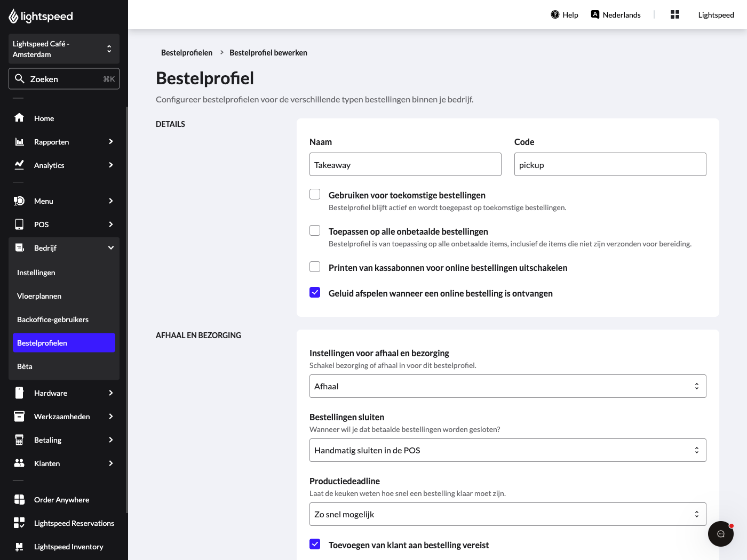Image resolution: width=747 pixels, height=560 pixels.
Task: Tick Printen van kassabonnen uitschakelen checkbox
Action: pyautogui.click(x=315, y=267)
